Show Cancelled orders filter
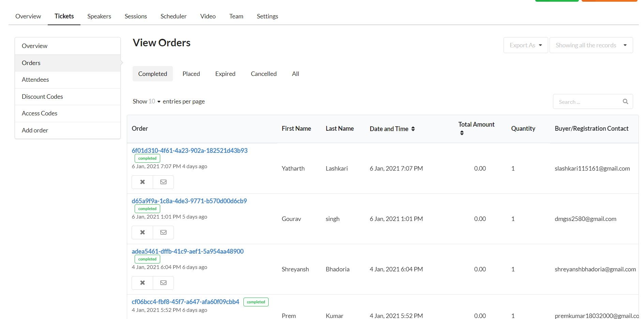This screenshot has width=644, height=319. pyautogui.click(x=264, y=74)
